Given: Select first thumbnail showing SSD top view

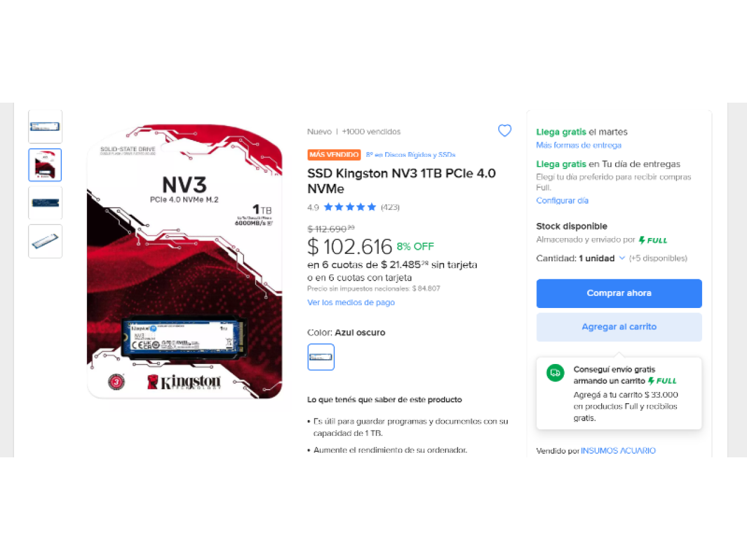Looking at the screenshot, I should click(45, 126).
